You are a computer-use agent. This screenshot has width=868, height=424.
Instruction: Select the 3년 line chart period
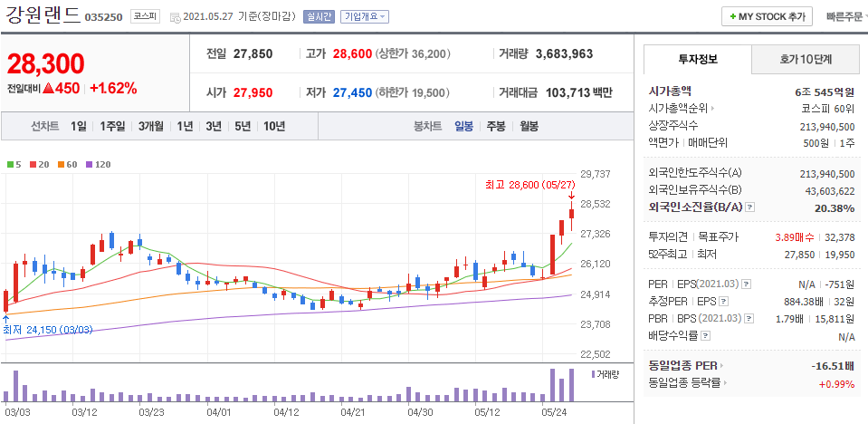pyautogui.click(x=214, y=126)
